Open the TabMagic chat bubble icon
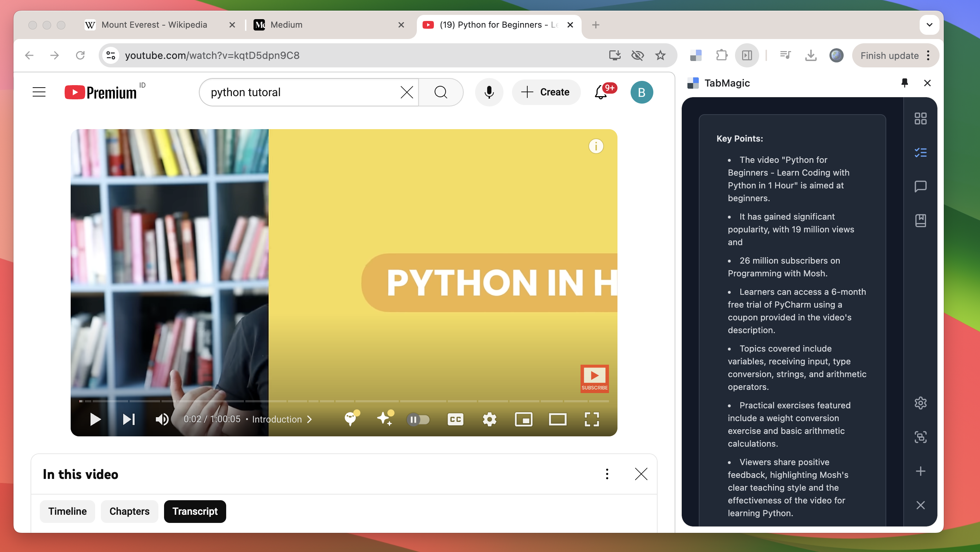Viewport: 980px width, 552px height. pyautogui.click(x=920, y=186)
